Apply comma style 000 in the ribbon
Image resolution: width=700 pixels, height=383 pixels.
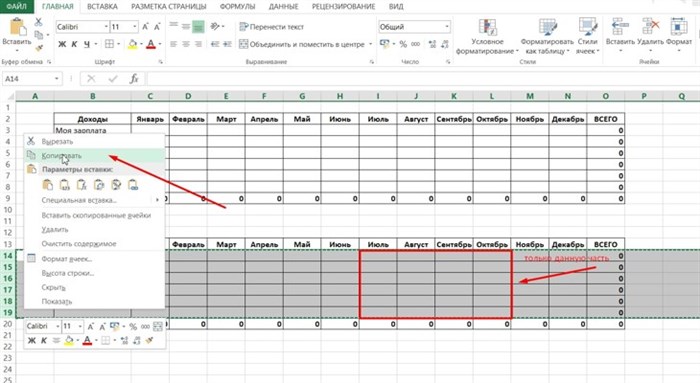point(416,44)
